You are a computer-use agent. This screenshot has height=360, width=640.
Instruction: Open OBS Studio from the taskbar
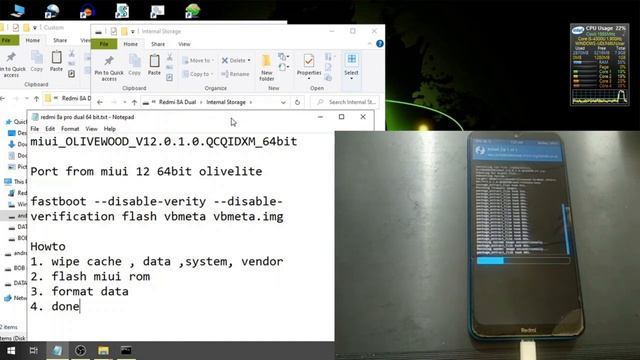(x=80, y=351)
